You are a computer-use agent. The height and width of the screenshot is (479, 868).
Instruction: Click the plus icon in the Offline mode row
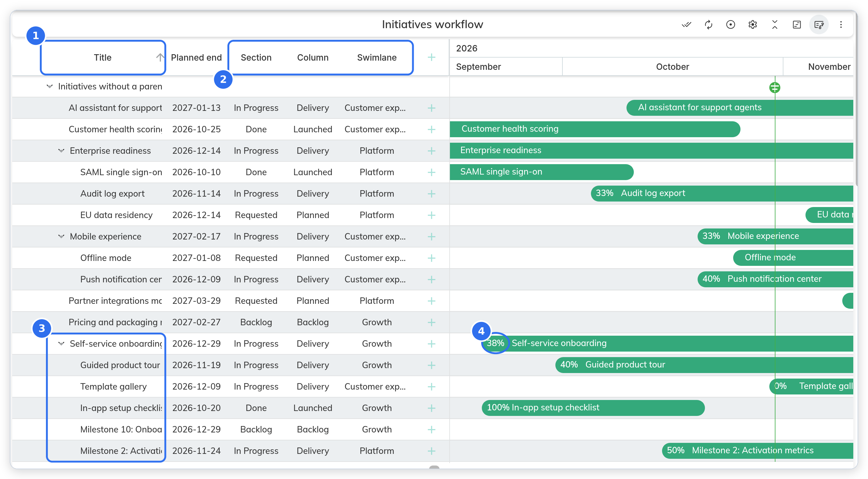[x=431, y=258]
